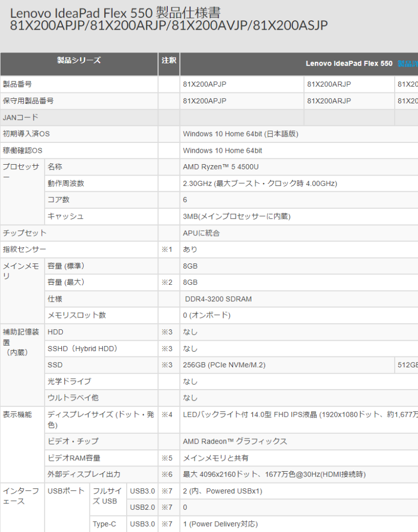Click the ※2 annotation mark

167,282
